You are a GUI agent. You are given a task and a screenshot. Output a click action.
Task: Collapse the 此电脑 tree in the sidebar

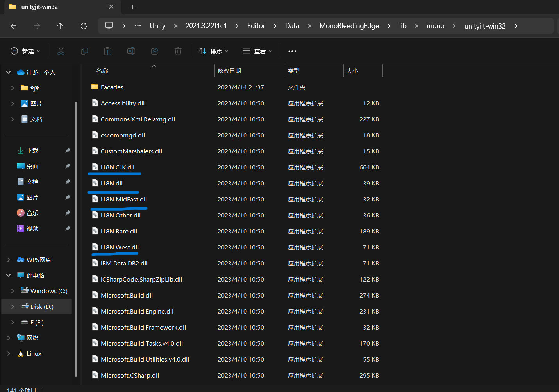(8, 275)
